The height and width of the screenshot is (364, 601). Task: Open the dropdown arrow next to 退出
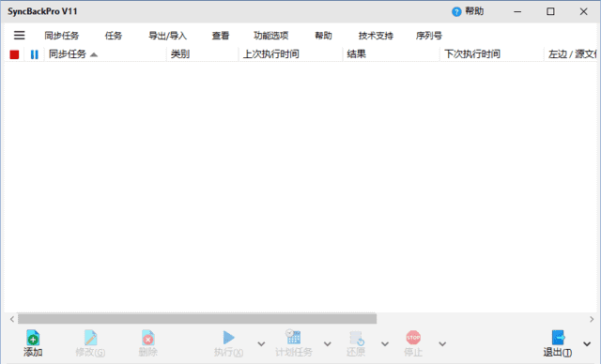[587, 343]
